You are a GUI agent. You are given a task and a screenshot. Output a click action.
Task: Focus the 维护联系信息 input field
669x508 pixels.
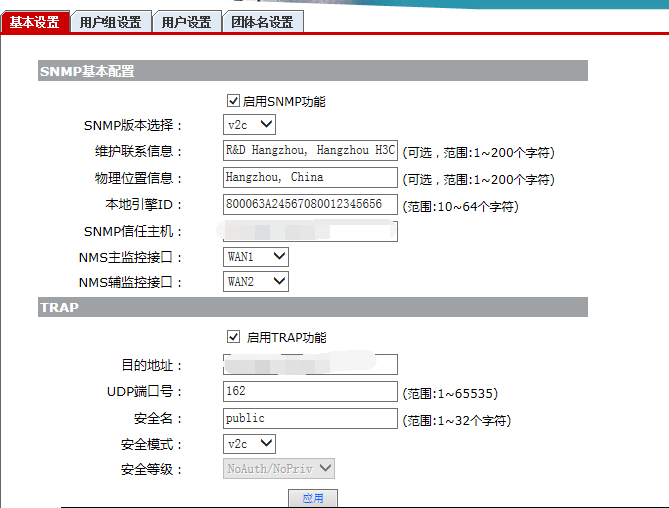[310, 150]
